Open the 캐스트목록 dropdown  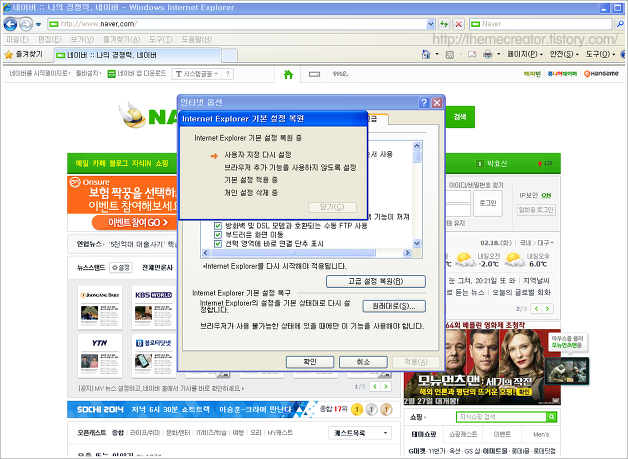click(x=360, y=433)
